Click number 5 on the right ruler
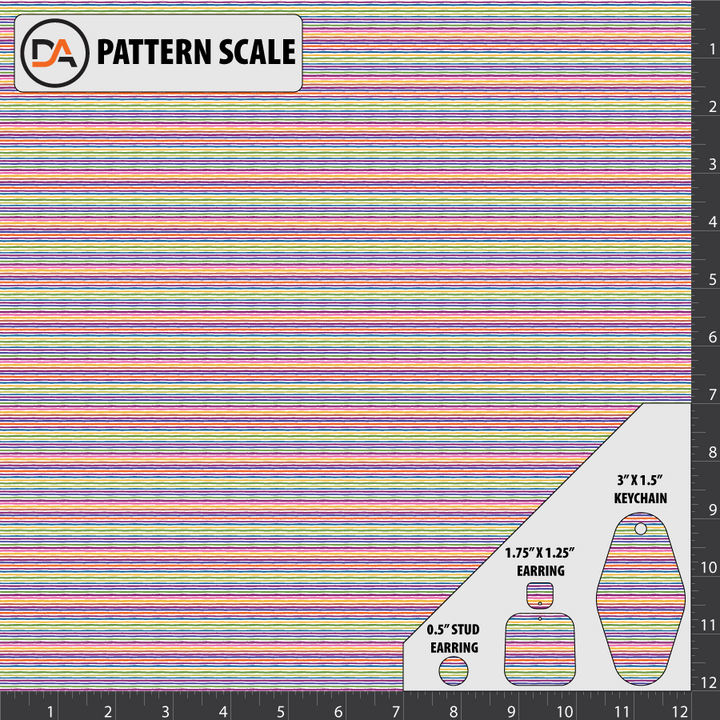Screen dimensions: 720x720 712,279
